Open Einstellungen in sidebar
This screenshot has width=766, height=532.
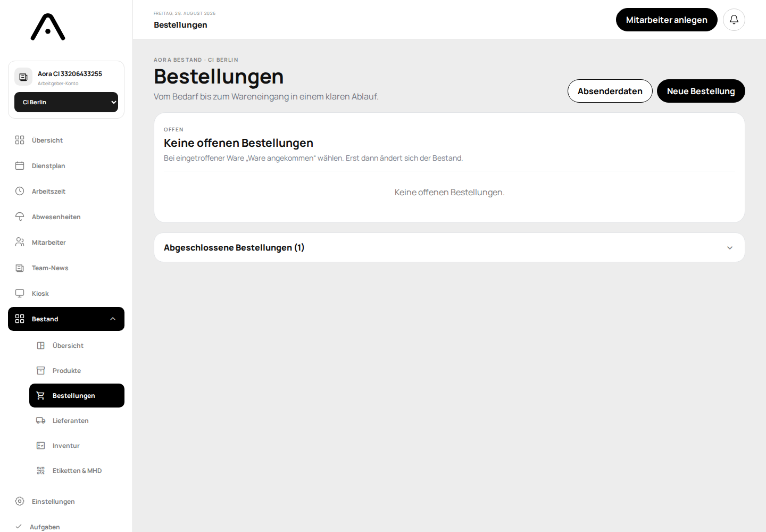point(66,501)
